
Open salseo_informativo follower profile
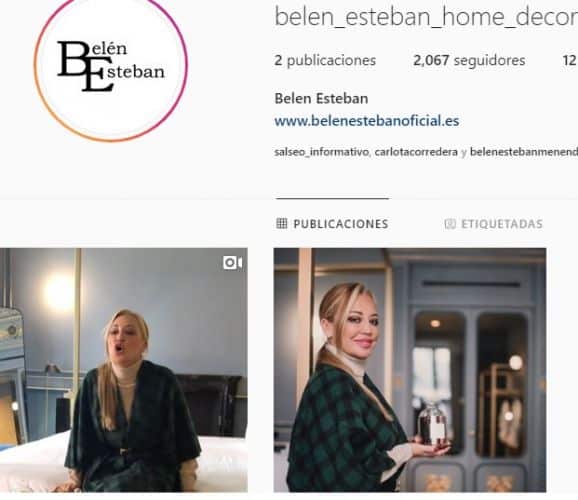click(x=321, y=152)
